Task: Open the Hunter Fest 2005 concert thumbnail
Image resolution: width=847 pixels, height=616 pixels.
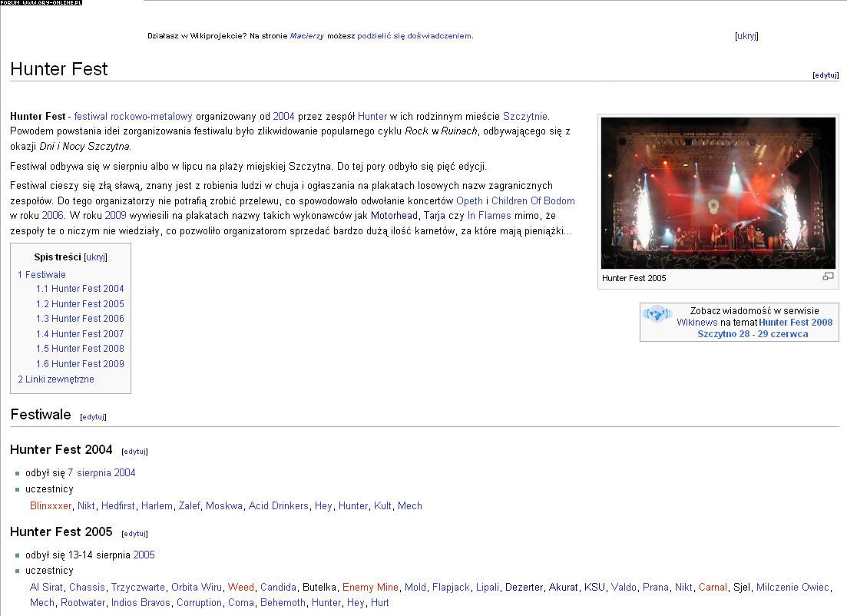Action: [x=718, y=193]
